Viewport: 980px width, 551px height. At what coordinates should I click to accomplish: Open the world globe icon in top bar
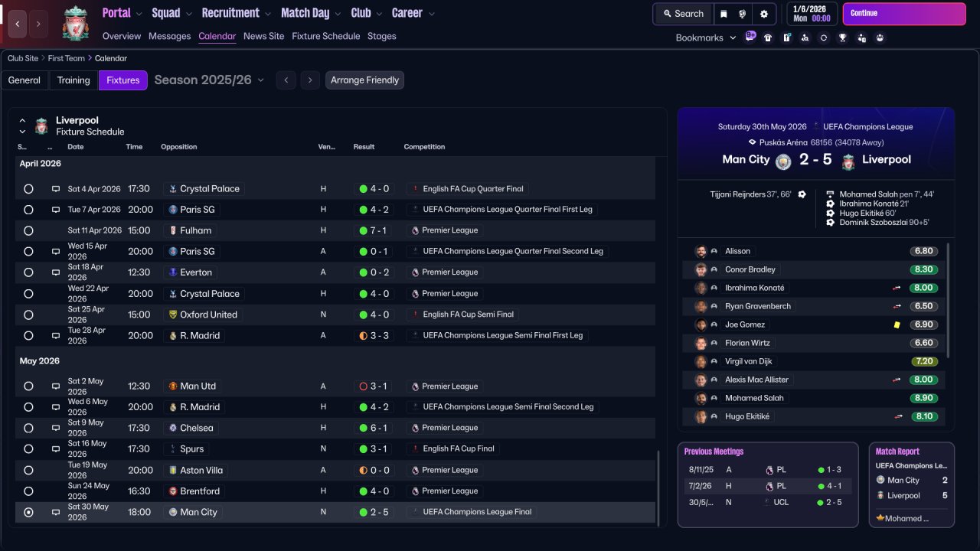pyautogui.click(x=743, y=14)
